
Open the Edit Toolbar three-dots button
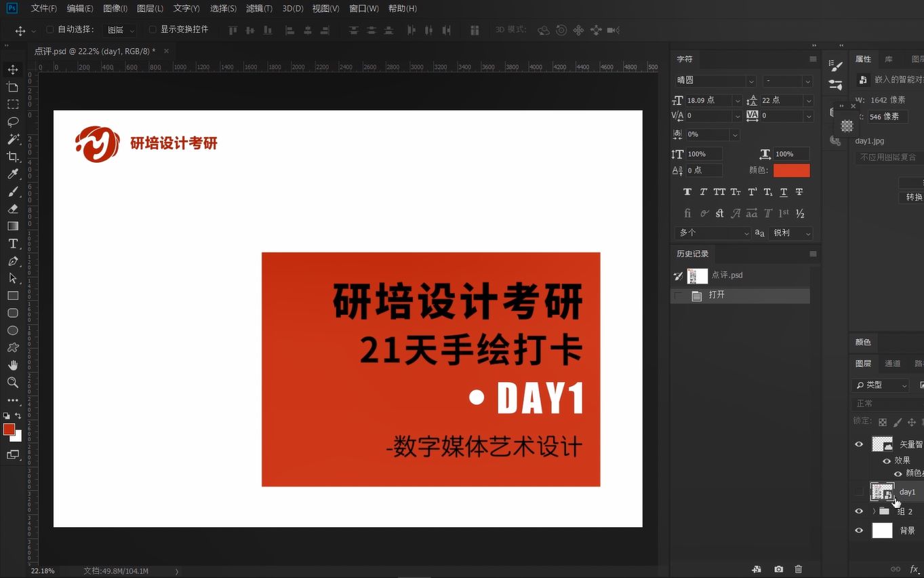[12, 400]
